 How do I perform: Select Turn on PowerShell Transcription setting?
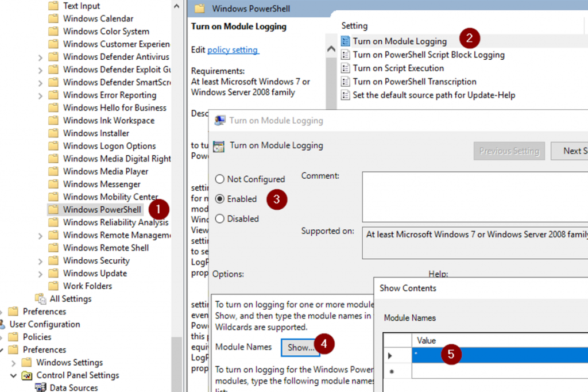point(415,82)
